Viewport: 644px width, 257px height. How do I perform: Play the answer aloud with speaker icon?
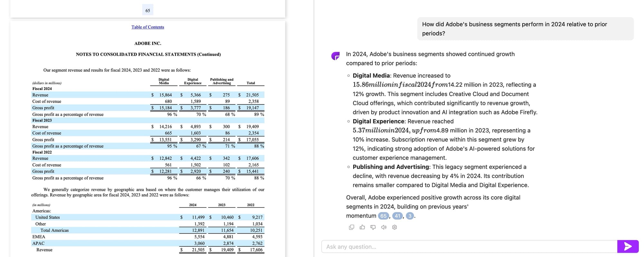click(384, 227)
